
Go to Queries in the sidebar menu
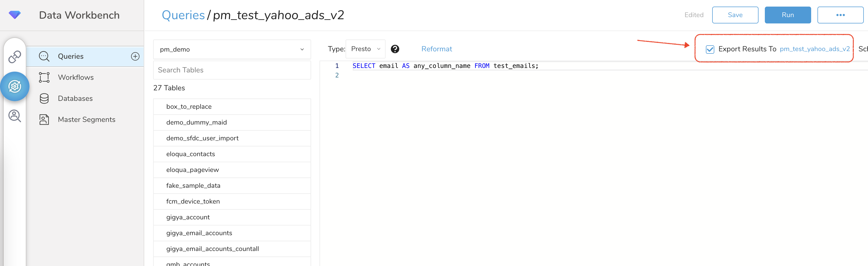pos(71,56)
